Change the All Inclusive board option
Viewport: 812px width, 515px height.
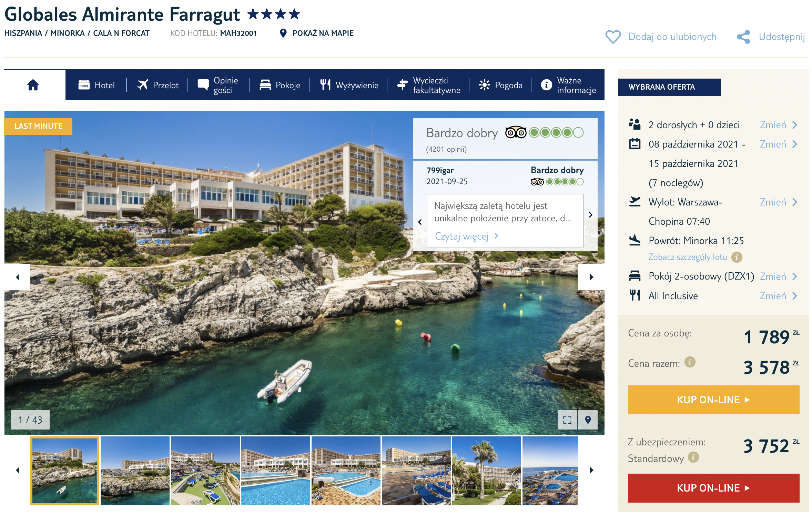click(778, 296)
